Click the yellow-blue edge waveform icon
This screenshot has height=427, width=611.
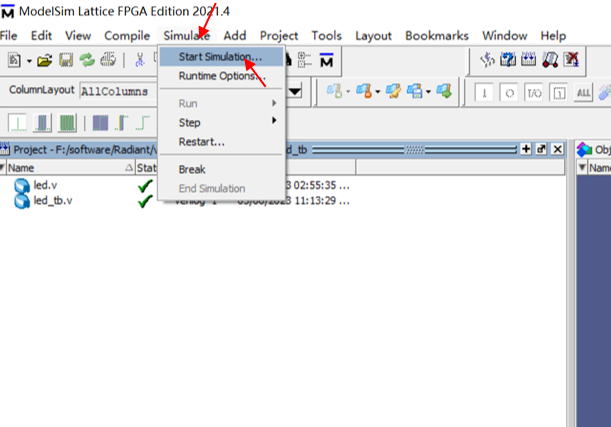pyautogui.click(x=122, y=123)
